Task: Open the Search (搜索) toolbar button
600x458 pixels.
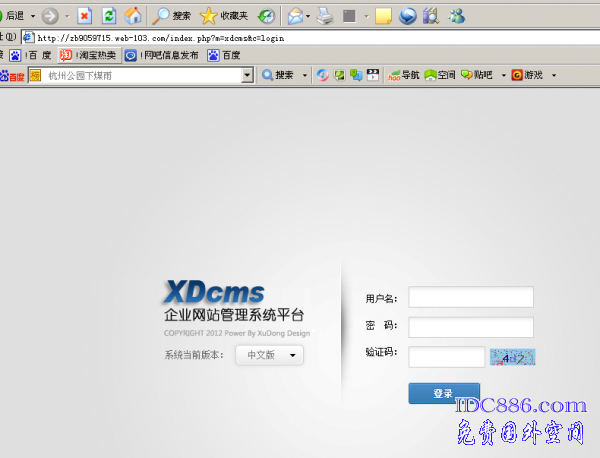Action: click(172, 16)
